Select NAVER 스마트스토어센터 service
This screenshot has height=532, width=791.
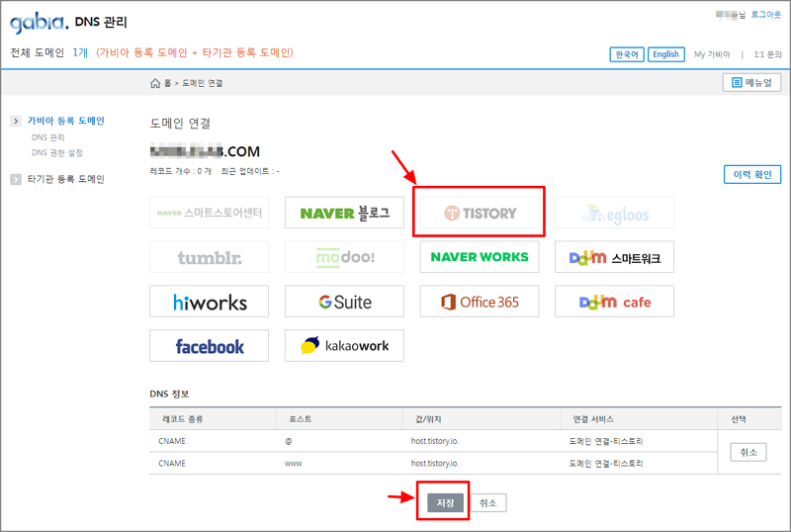coord(210,213)
